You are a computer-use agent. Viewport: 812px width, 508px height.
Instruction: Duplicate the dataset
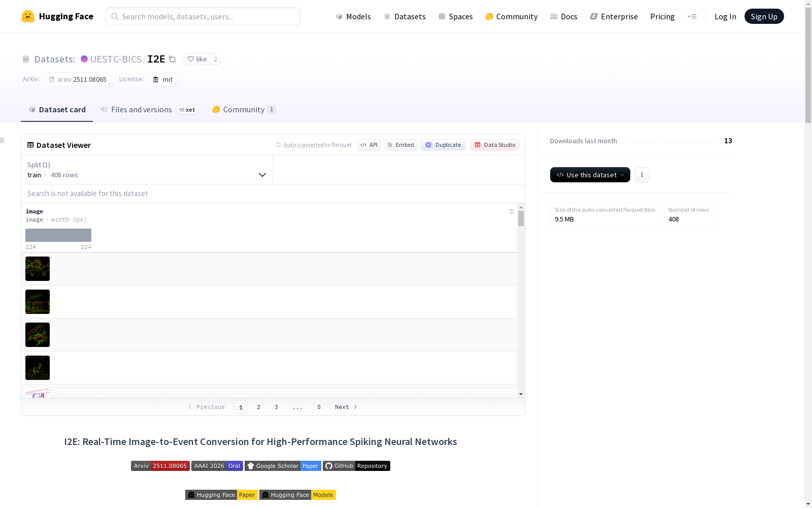click(443, 145)
